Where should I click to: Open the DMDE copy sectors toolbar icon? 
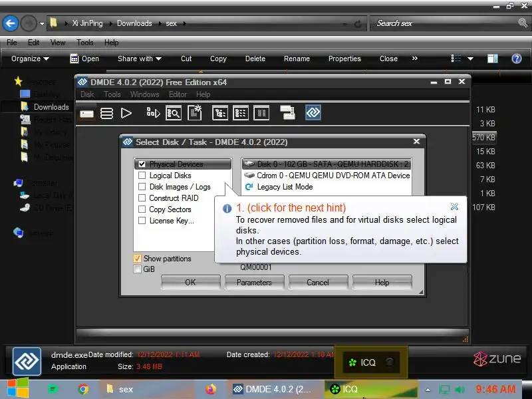coord(153,112)
